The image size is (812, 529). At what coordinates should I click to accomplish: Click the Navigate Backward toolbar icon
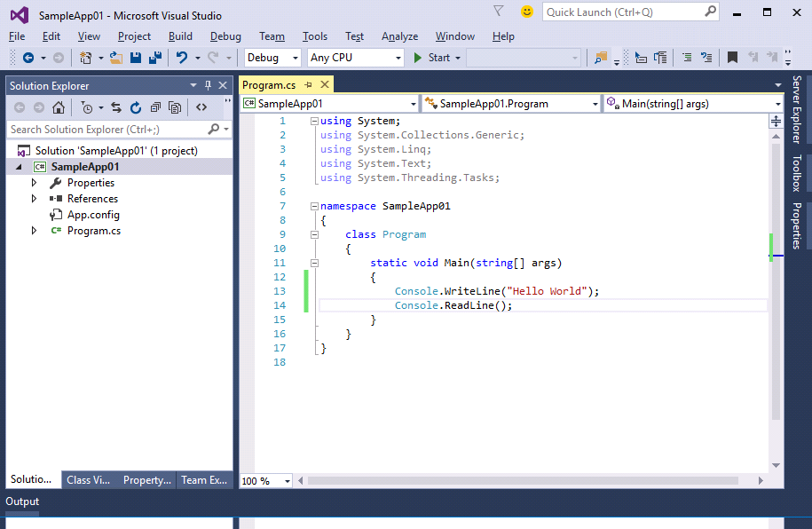click(x=28, y=58)
